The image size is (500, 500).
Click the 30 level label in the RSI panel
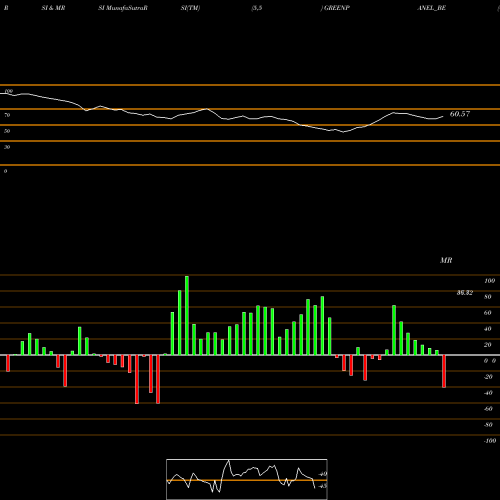[7, 147]
